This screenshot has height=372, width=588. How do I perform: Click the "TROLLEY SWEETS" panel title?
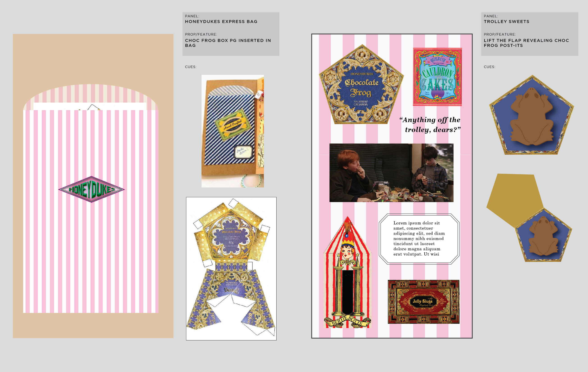[507, 21]
